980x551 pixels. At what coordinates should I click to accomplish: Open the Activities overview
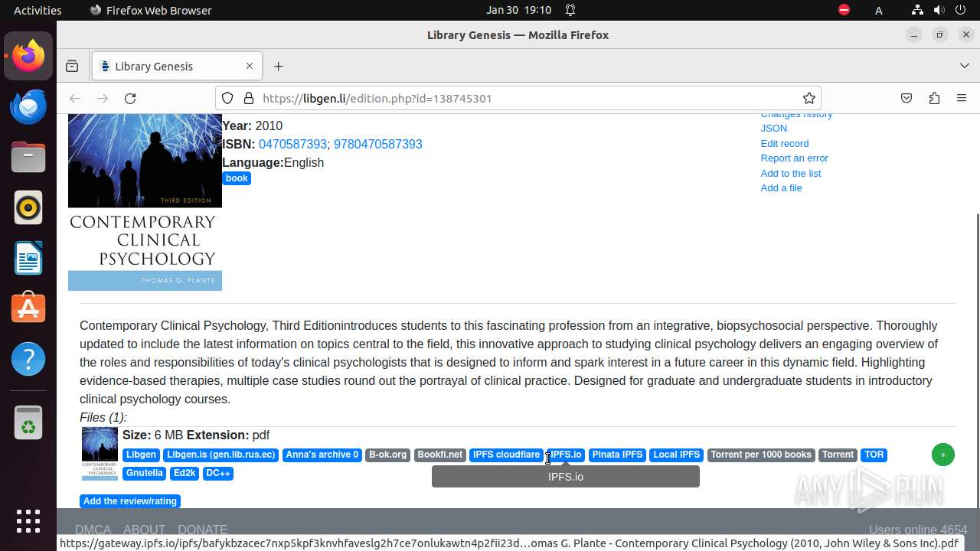point(38,10)
